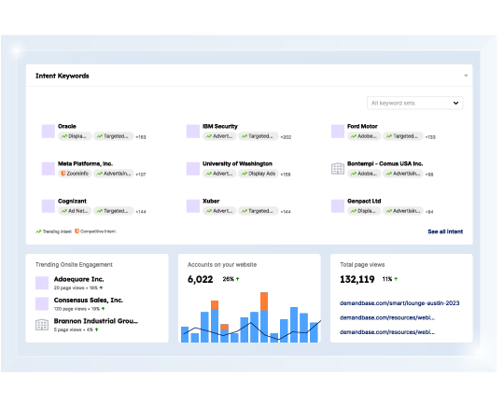This screenshot has height=420, width=504.
Task: Click the tallest orange-topped bar in chart
Action: tap(264, 317)
